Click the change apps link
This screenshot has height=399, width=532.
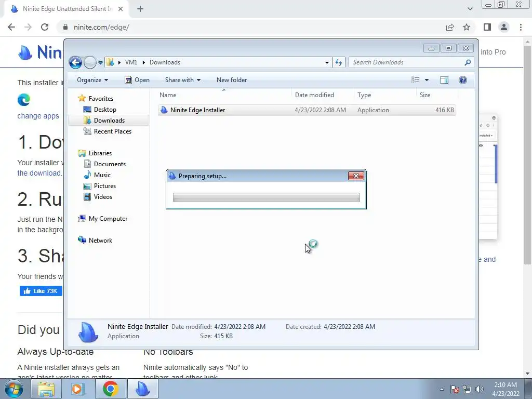[x=38, y=116]
